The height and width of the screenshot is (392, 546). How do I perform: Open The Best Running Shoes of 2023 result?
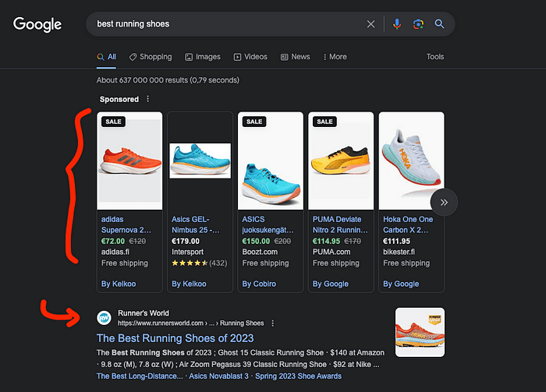click(x=175, y=338)
